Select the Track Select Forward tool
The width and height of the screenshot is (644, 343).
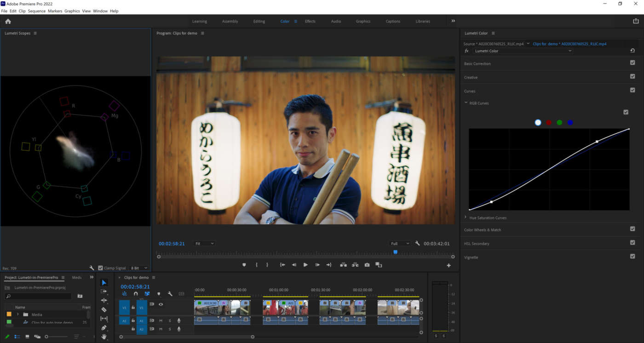(x=104, y=291)
